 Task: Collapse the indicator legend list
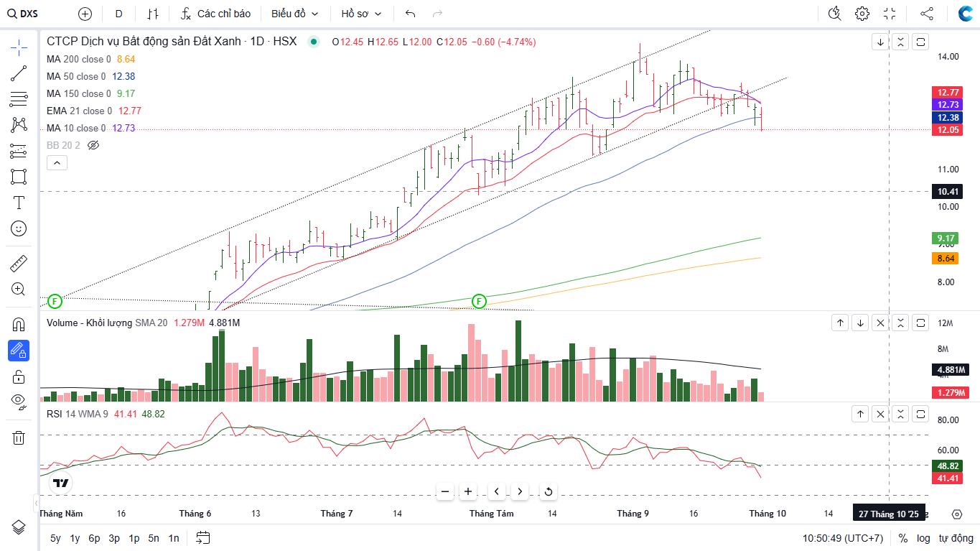(x=57, y=163)
